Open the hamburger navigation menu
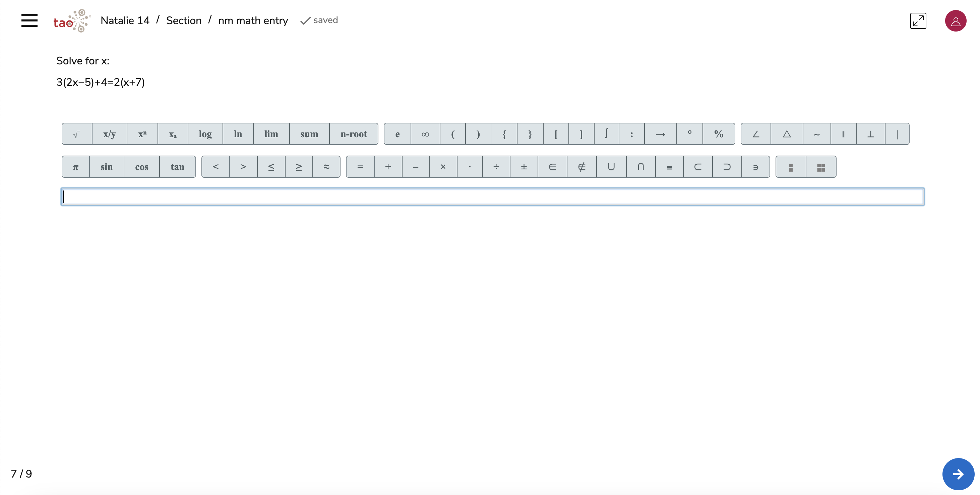 point(29,20)
